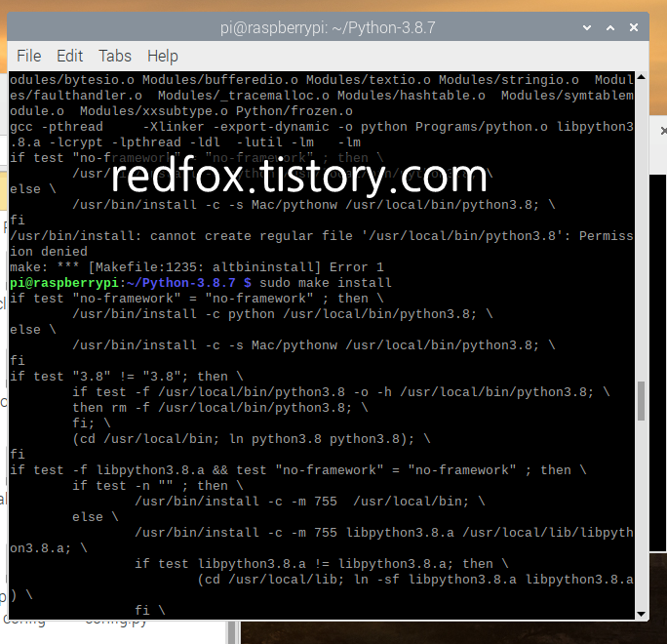This screenshot has width=667, height=644.
Task: Click 'if test libpython3.8.a != libpython3.8.a' line
Action: pos(322,564)
